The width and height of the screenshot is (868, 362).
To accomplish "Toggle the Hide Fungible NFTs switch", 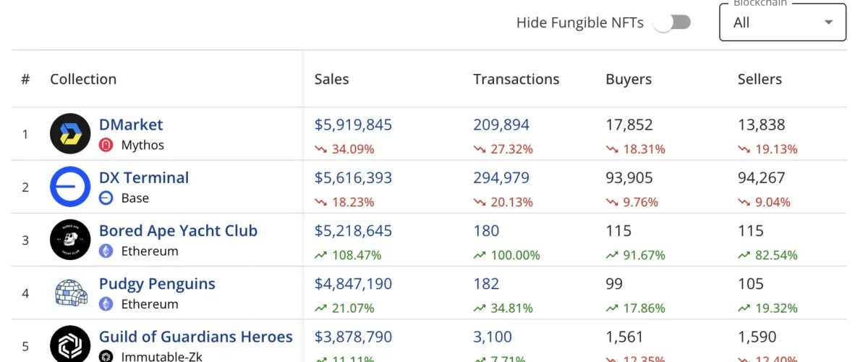I will [x=672, y=22].
